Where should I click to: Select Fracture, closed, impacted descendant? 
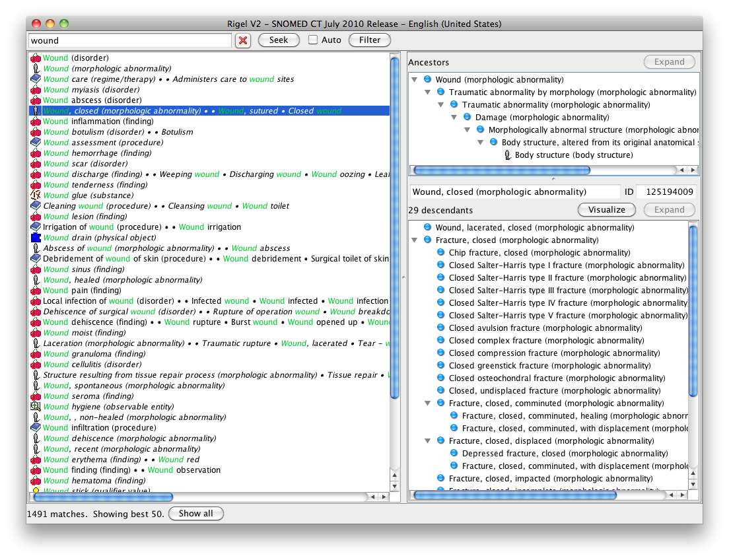coord(551,479)
